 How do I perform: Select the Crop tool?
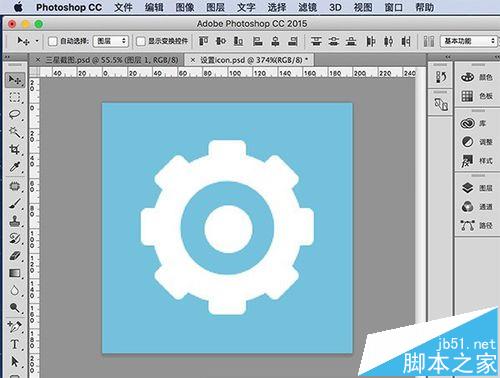tap(15, 149)
